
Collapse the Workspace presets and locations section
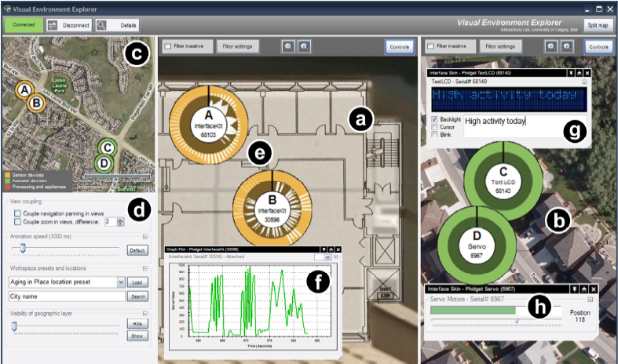pos(145,268)
